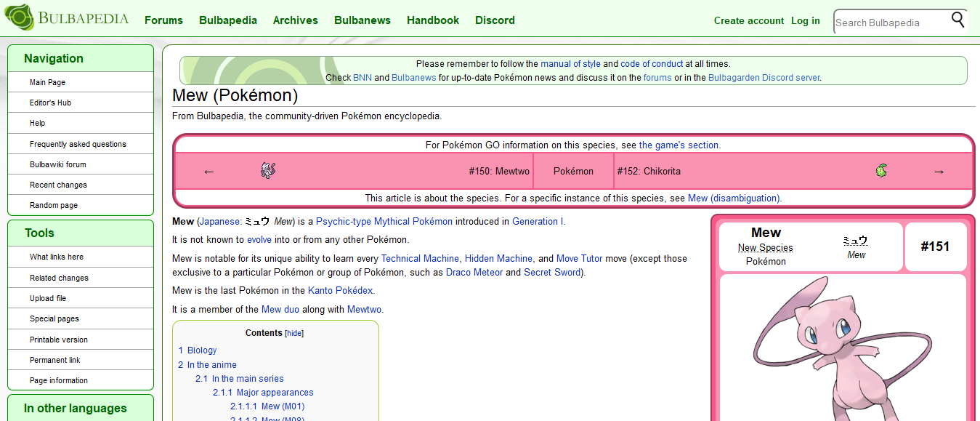Screen dimensions: 980x421
Task: Open the Mew artwork image
Action: coord(843,349)
